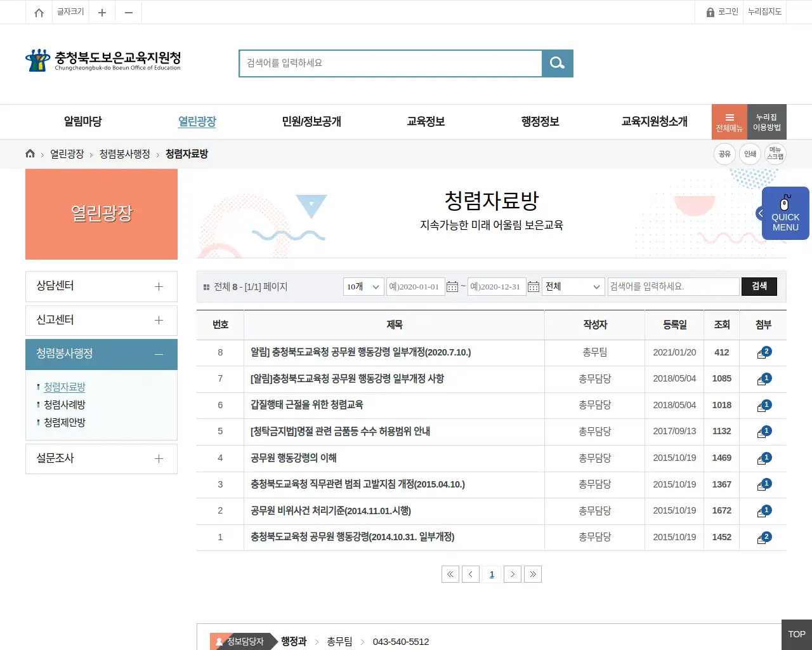Open the attachment icon for post 6
This screenshot has height=650, width=812.
coord(763,406)
